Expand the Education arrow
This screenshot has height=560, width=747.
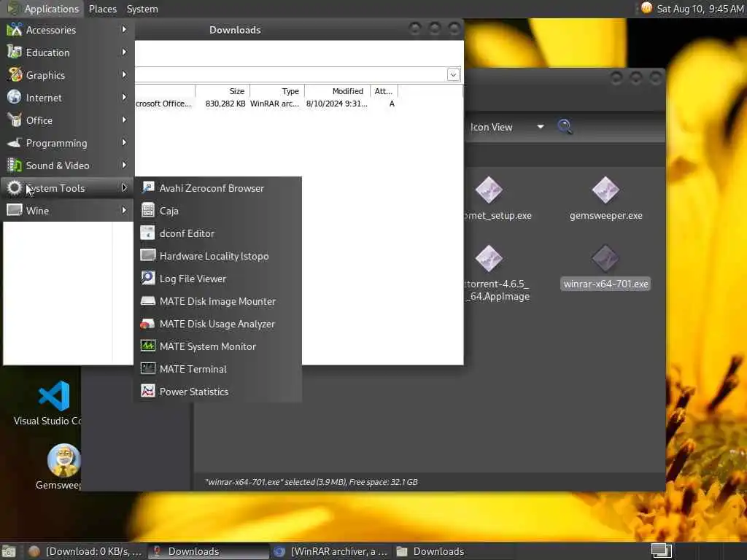pos(124,52)
